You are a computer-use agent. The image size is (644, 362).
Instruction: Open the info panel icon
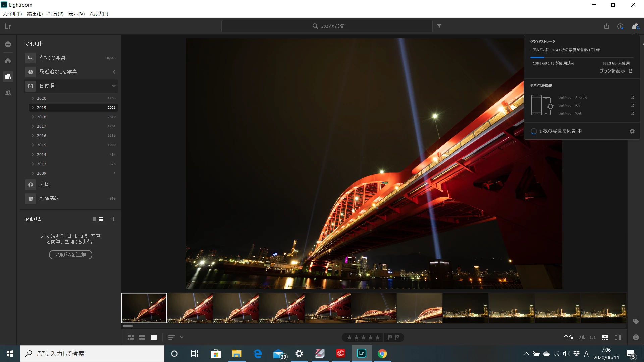point(636,337)
